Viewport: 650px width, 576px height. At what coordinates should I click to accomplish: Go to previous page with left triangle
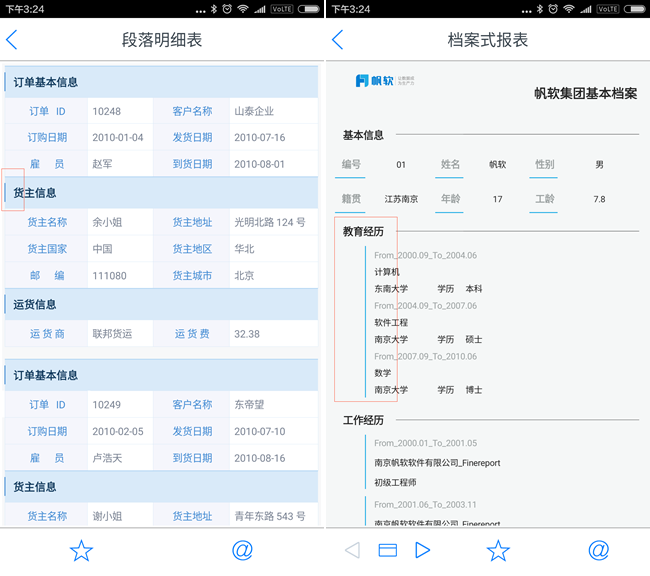pos(352,551)
